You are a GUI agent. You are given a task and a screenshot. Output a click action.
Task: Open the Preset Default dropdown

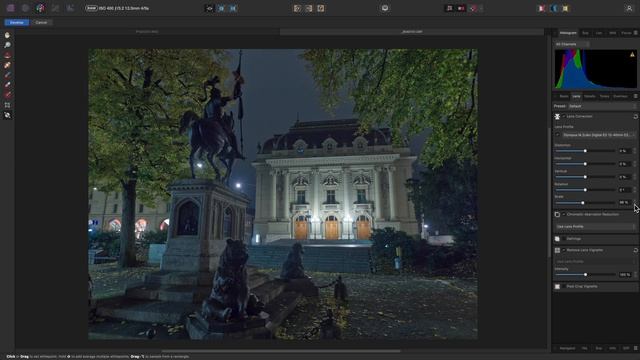click(x=602, y=106)
